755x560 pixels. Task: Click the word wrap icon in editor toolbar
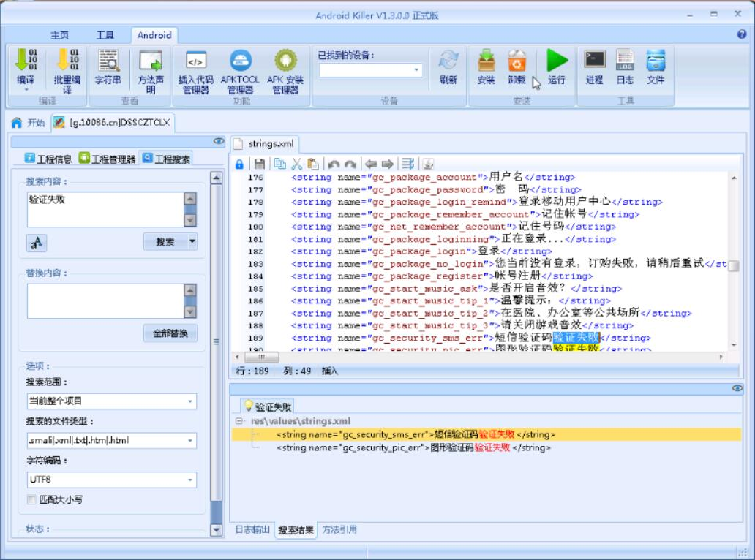407,164
